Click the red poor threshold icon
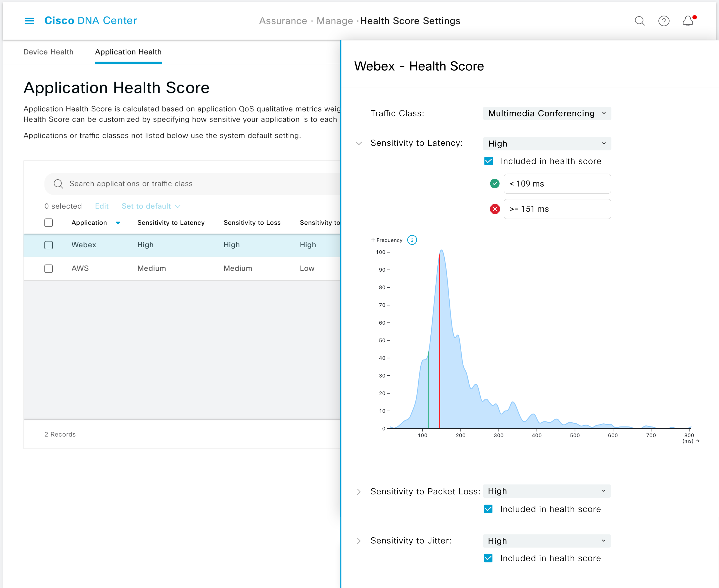 tap(495, 209)
